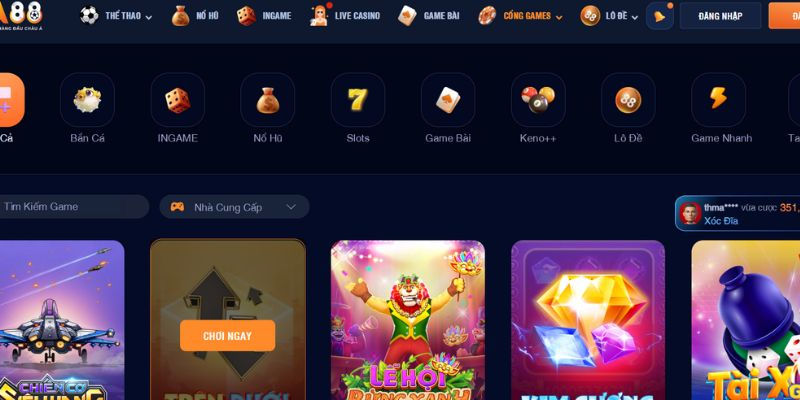Select the Game Bài card category icon
Image resolution: width=800 pixels, height=400 pixels.
point(448,100)
